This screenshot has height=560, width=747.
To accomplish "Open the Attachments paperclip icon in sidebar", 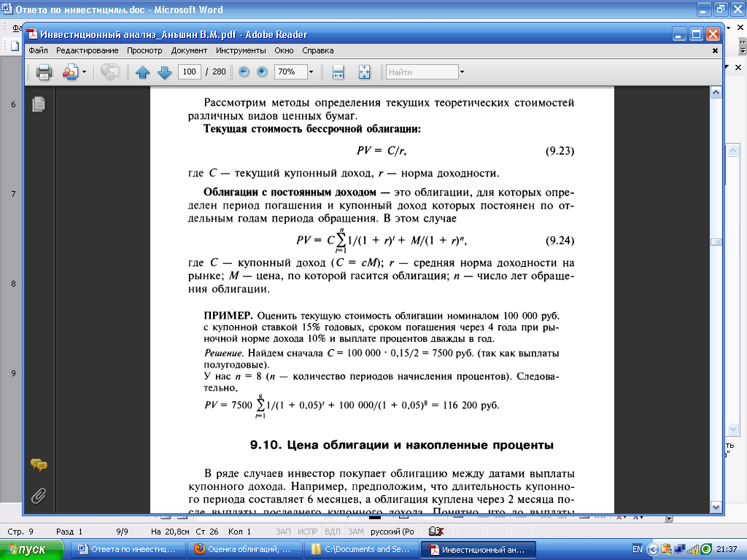I will coord(39,496).
